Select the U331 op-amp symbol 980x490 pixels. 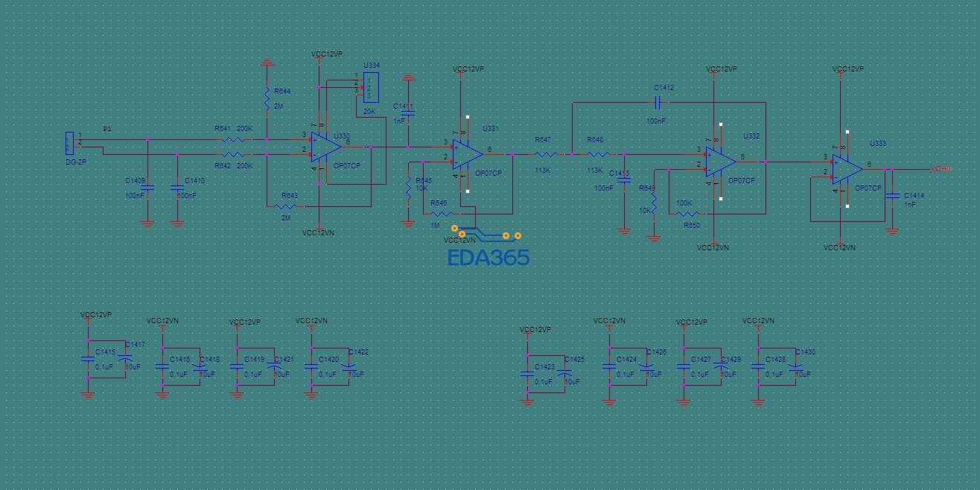tap(467, 153)
